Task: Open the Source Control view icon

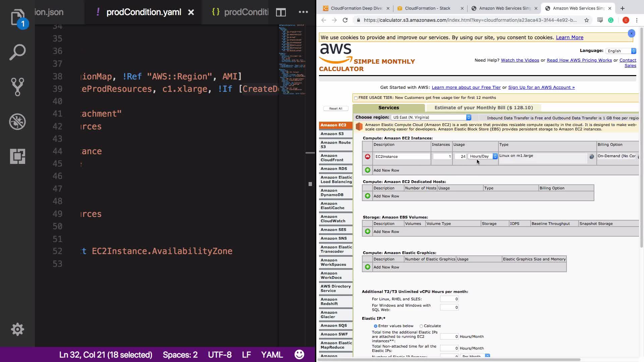Action: click(17, 87)
